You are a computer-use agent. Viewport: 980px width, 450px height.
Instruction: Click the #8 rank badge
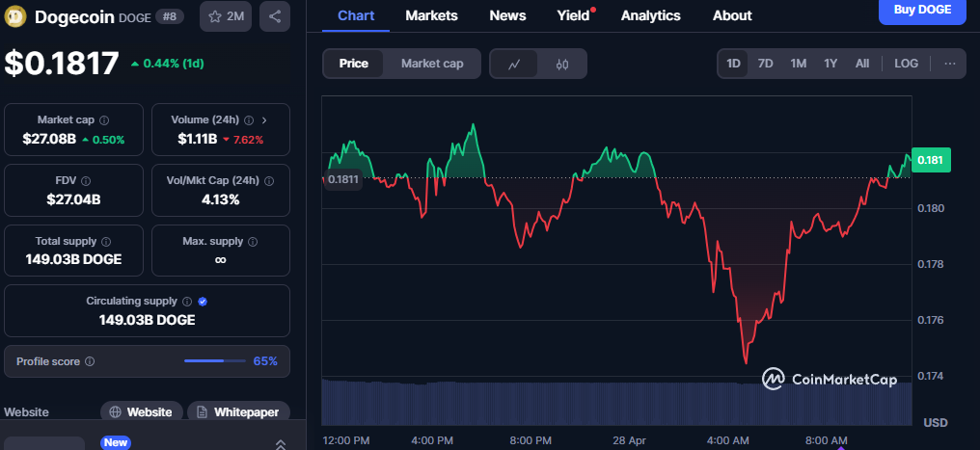[x=170, y=16]
